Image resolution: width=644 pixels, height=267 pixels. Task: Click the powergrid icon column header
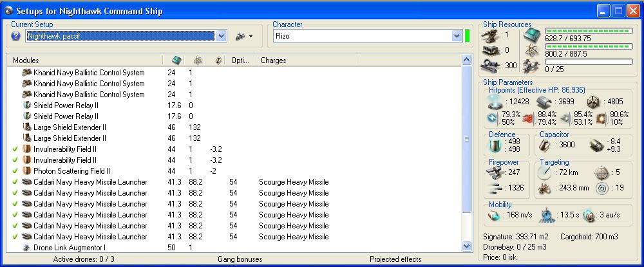click(198, 60)
